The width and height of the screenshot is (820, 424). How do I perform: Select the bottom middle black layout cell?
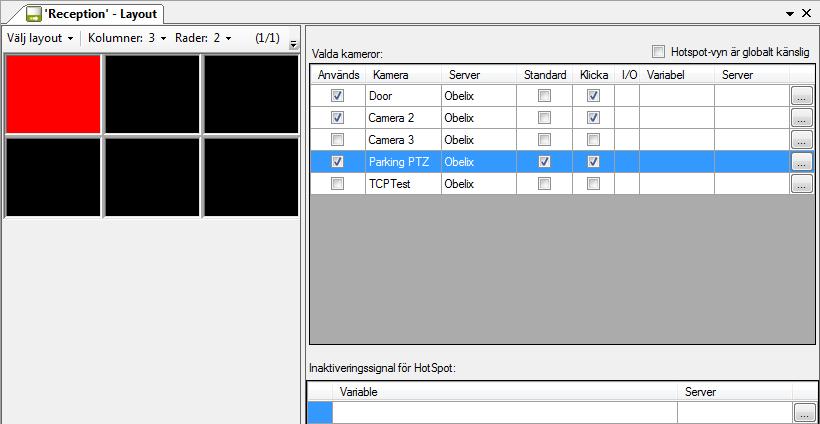click(152, 177)
